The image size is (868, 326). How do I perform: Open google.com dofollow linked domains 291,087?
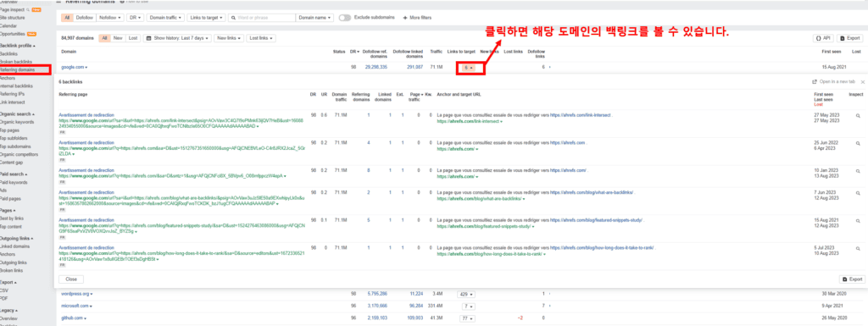(415, 67)
